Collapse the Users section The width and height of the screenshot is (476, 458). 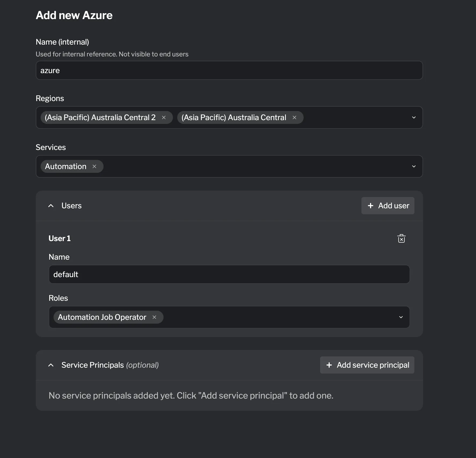[51, 206]
